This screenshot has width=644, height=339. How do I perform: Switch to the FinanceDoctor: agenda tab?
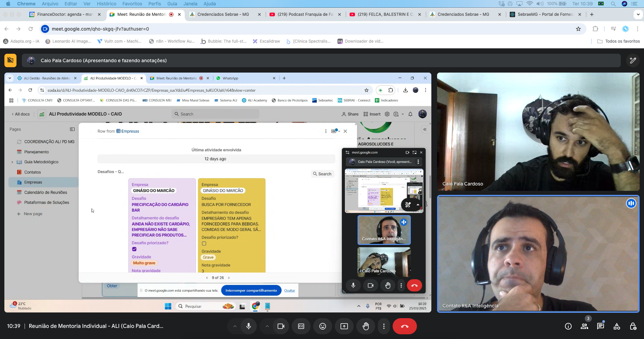pyautogui.click(x=65, y=14)
